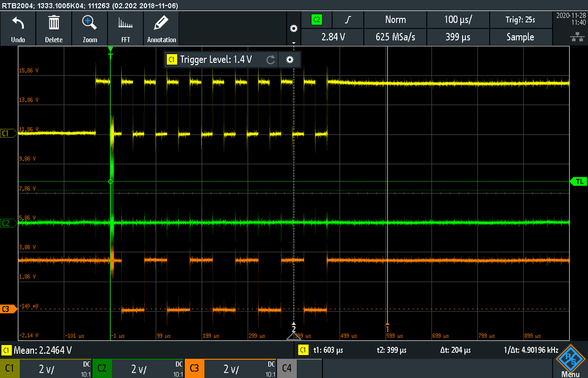The height and width of the screenshot is (378, 588).
Task: Reset trigger level with the refresh arrow
Action: (x=270, y=59)
